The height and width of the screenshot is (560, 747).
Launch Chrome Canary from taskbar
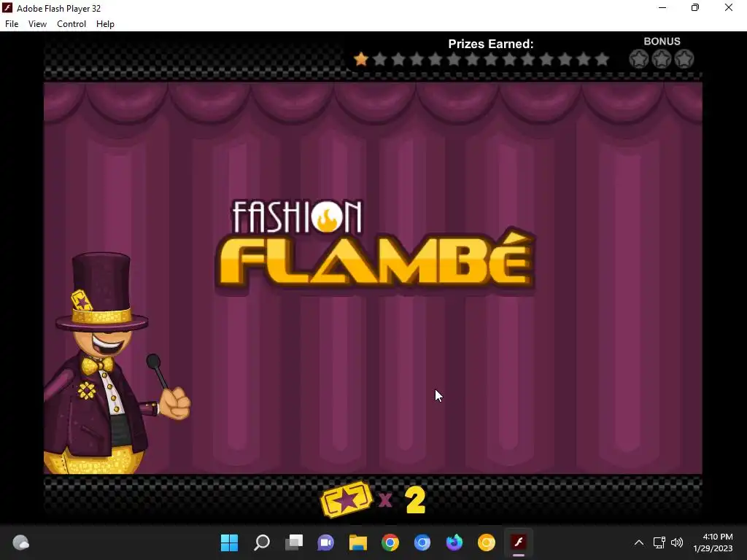coord(487,542)
